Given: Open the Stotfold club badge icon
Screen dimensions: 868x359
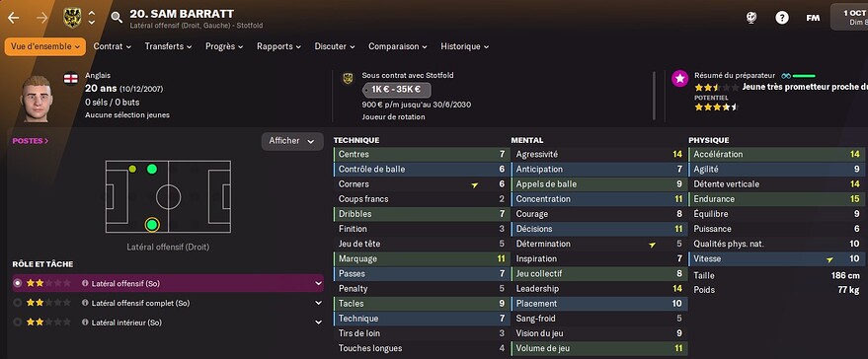Looking at the screenshot, I should pyautogui.click(x=72, y=18).
